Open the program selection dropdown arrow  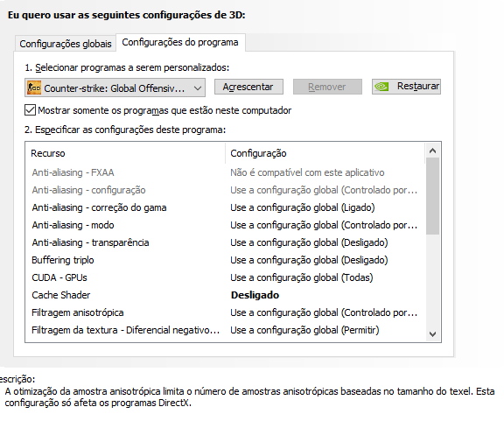pyautogui.click(x=198, y=88)
